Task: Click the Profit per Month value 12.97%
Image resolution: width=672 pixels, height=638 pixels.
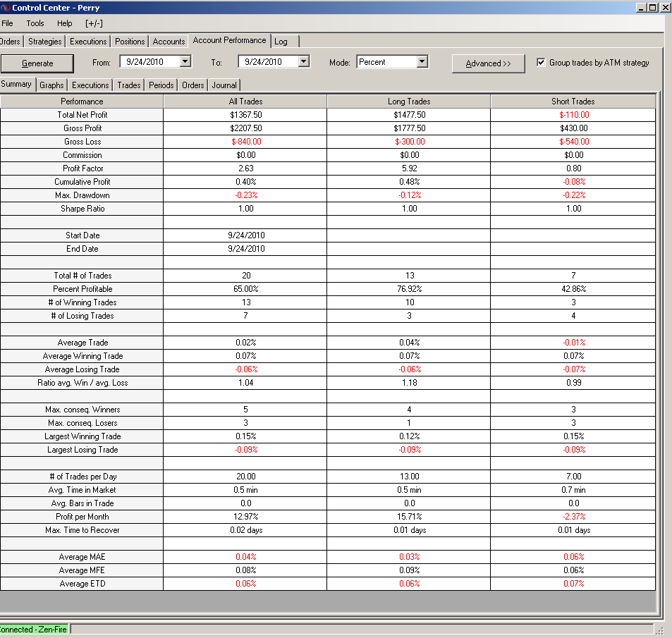Action: pyautogui.click(x=246, y=517)
